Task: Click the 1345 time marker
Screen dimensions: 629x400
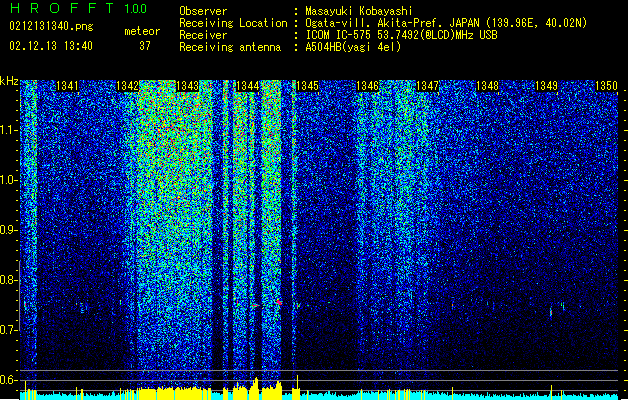Action: click(307, 86)
